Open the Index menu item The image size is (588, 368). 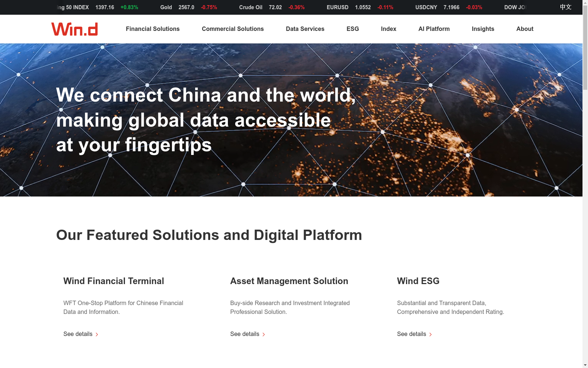point(388,29)
